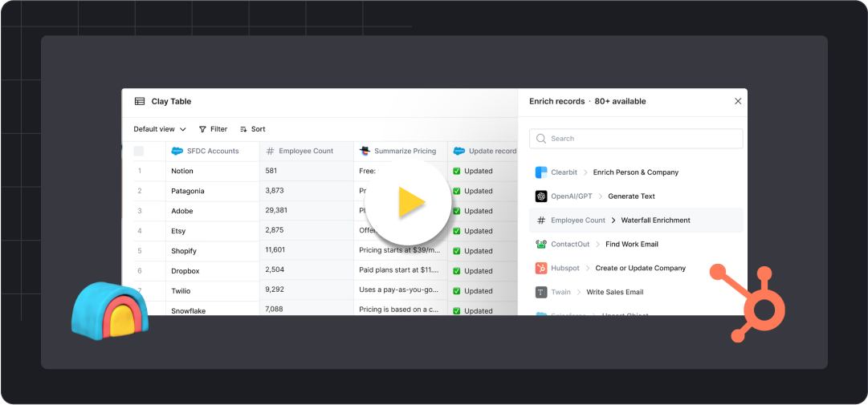The image size is (868, 405).
Task: Click the 'Pricing is based on a c...' cell
Action: click(400, 309)
